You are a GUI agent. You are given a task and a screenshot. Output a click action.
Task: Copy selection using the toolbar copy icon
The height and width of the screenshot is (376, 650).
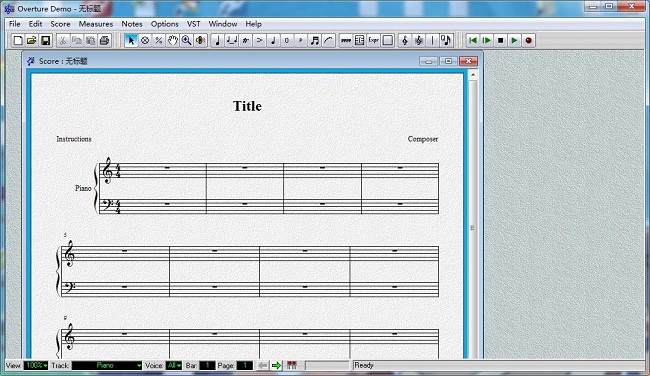click(x=77, y=41)
